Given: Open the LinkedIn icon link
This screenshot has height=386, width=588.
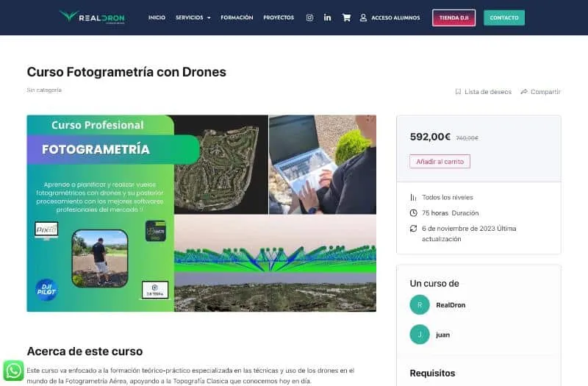Looking at the screenshot, I should (x=327, y=18).
